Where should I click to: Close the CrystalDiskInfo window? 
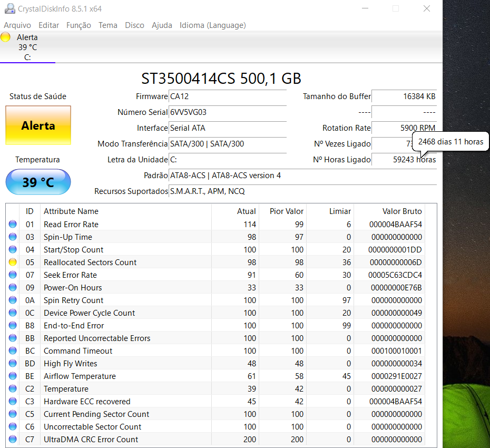click(427, 8)
